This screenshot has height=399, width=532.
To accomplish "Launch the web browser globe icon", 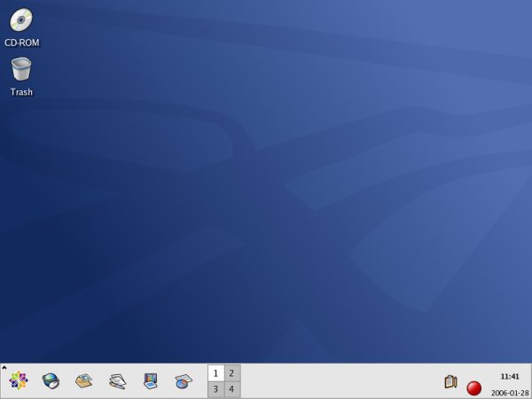I will [51, 381].
